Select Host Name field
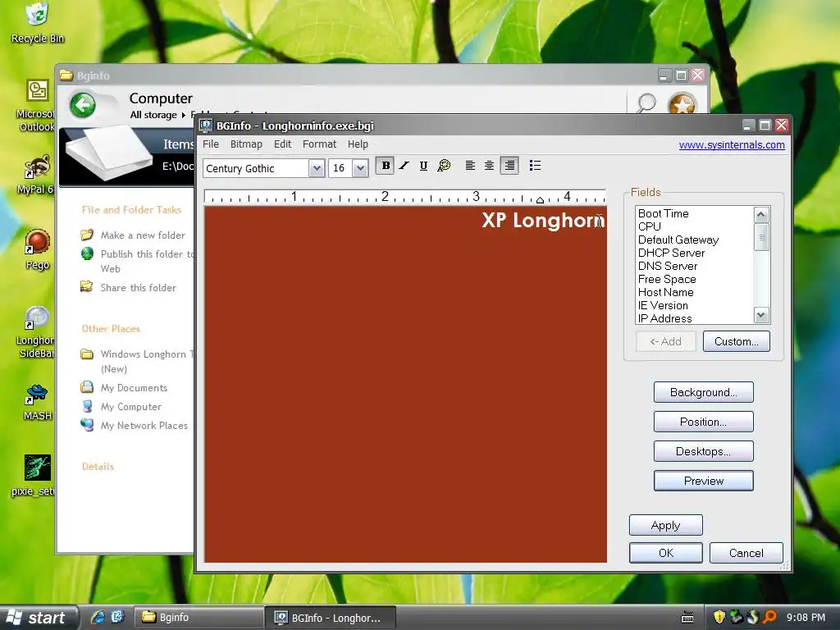This screenshot has height=630, width=840. (x=665, y=292)
